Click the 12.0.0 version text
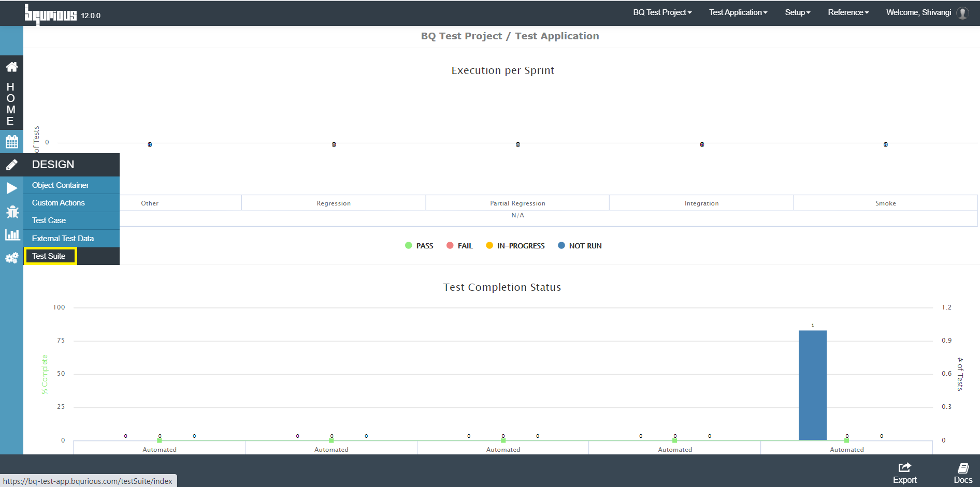Viewport: 980px width, 487px height. click(91, 16)
